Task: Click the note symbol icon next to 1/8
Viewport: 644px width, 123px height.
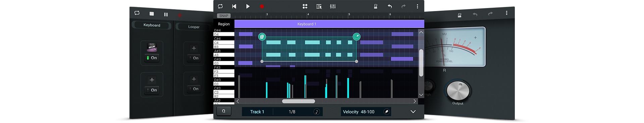Action: click(317, 112)
